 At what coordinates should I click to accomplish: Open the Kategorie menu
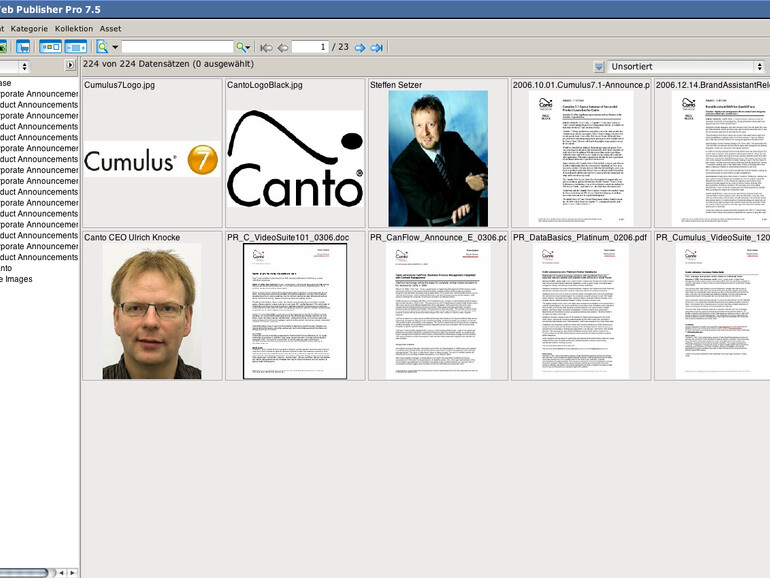click(29, 28)
